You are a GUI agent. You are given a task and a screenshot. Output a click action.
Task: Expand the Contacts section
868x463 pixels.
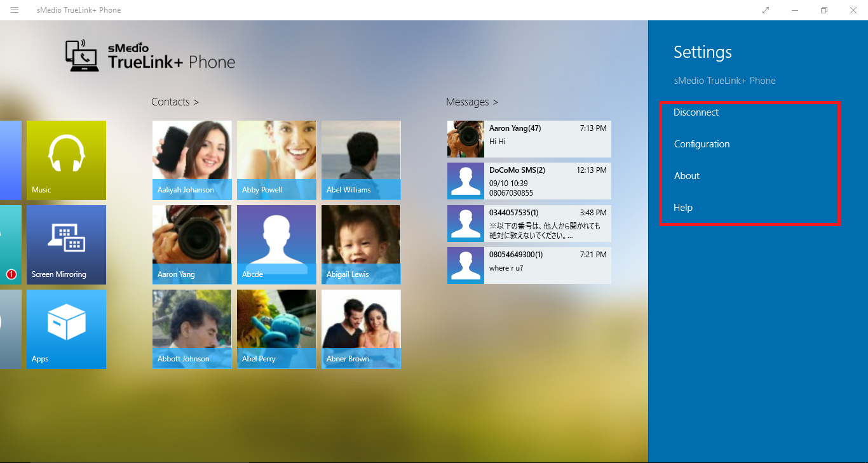pos(175,102)
